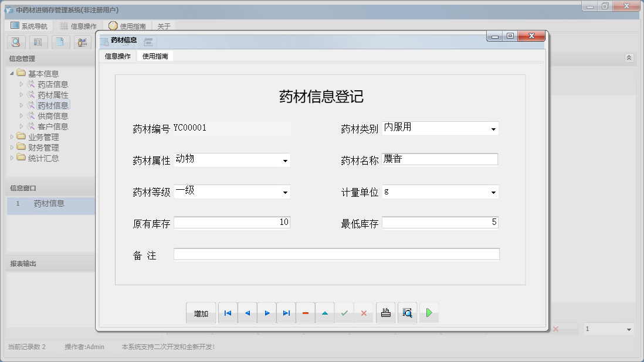Image resolution: width=644 pixels, height=362 pixels.
Task: Run the query with the green arrow icon
Action: (429, 313)
